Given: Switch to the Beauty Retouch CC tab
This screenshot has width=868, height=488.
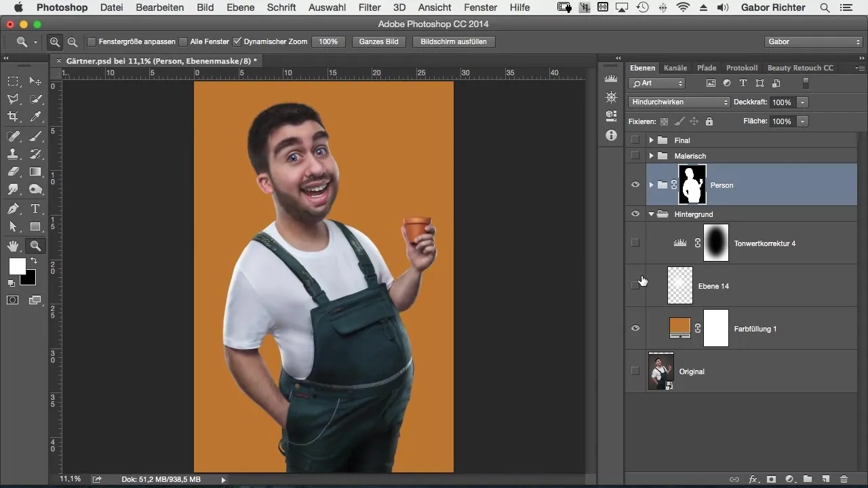Looking at the screenshot, I should 800,68.
